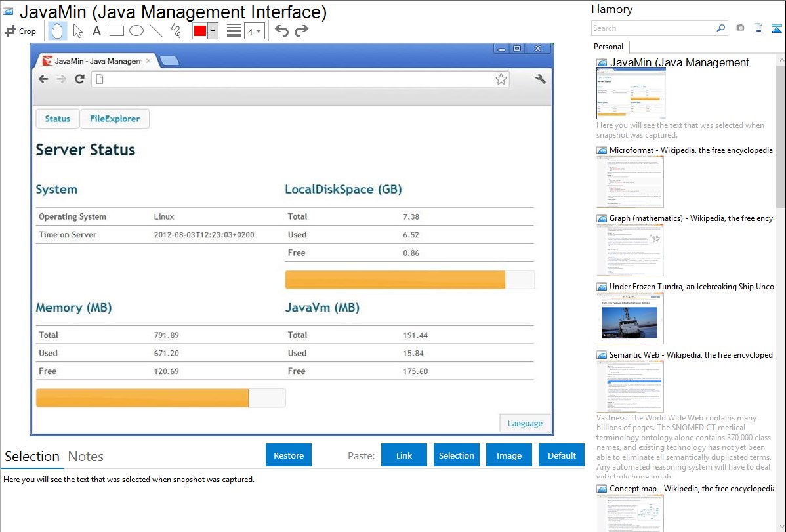Select the freehand scribble tool
Screen dimensions: 786x532
176,31
